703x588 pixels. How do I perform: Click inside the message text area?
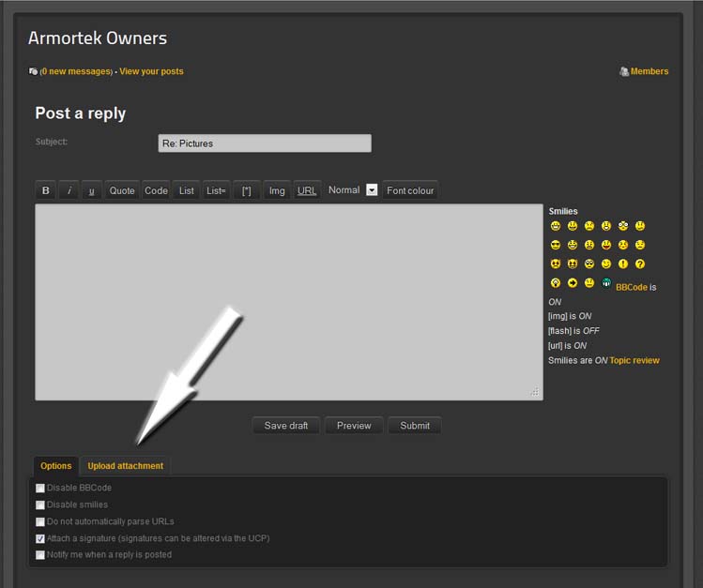pos(289,302)
